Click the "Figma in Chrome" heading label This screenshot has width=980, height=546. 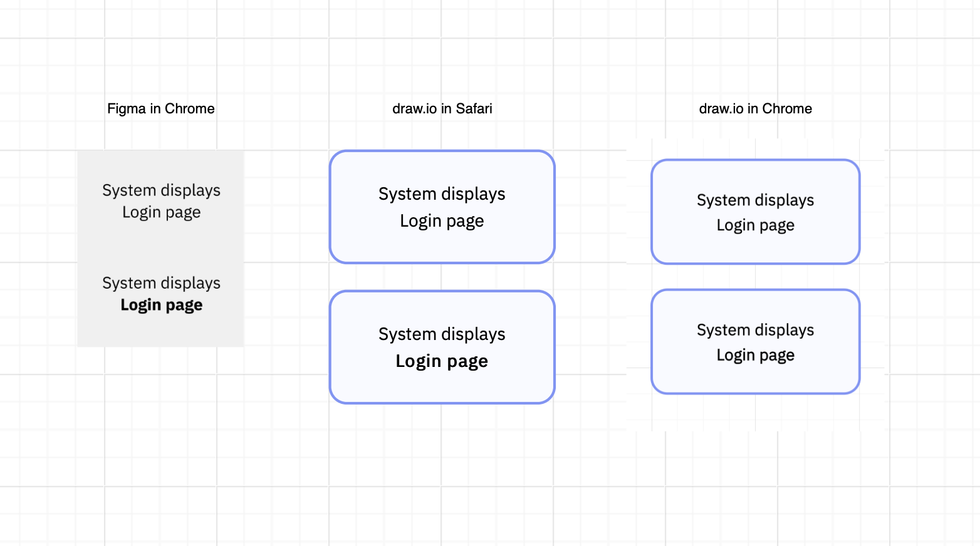(x=160, y=108)
